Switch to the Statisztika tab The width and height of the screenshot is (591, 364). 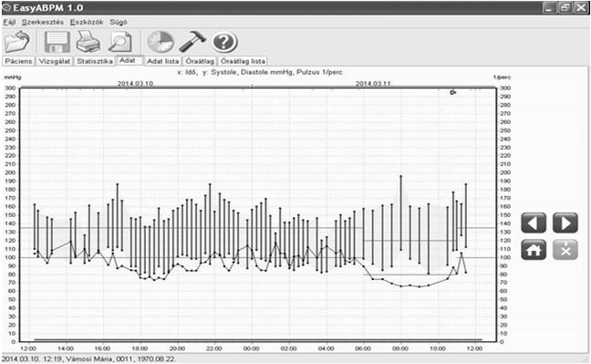[95, 61]
